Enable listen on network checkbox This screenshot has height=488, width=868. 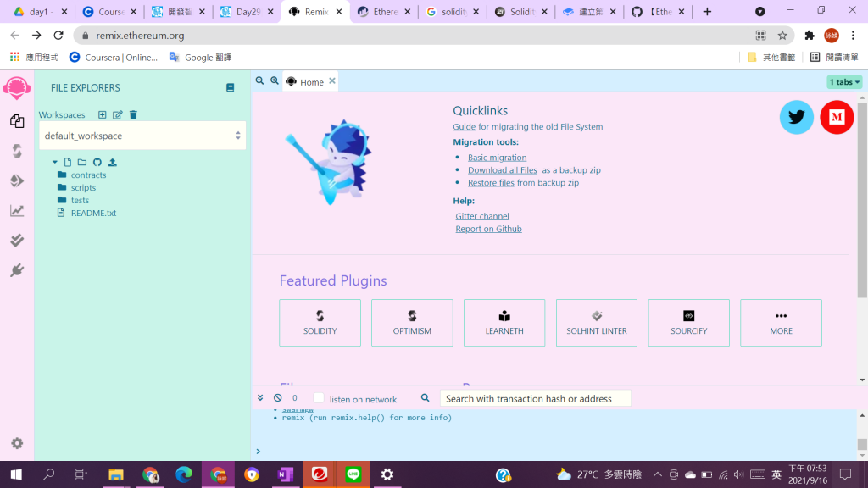tap(319, 398)
